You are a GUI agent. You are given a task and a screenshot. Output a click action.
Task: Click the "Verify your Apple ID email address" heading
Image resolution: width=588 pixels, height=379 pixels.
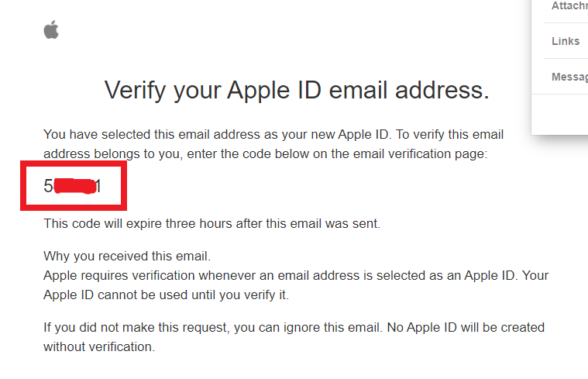tap(297, 91)
